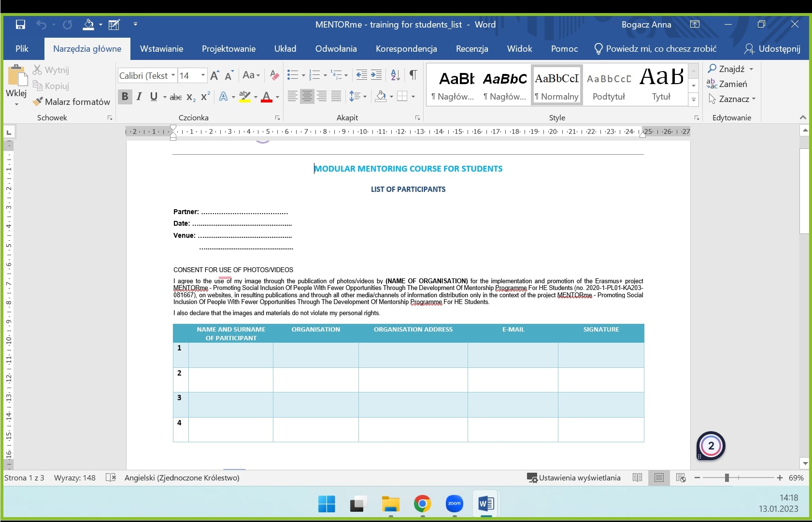Toggle subscript formatting
Screen dimensions: 812x522
click(x=191, y=97)
